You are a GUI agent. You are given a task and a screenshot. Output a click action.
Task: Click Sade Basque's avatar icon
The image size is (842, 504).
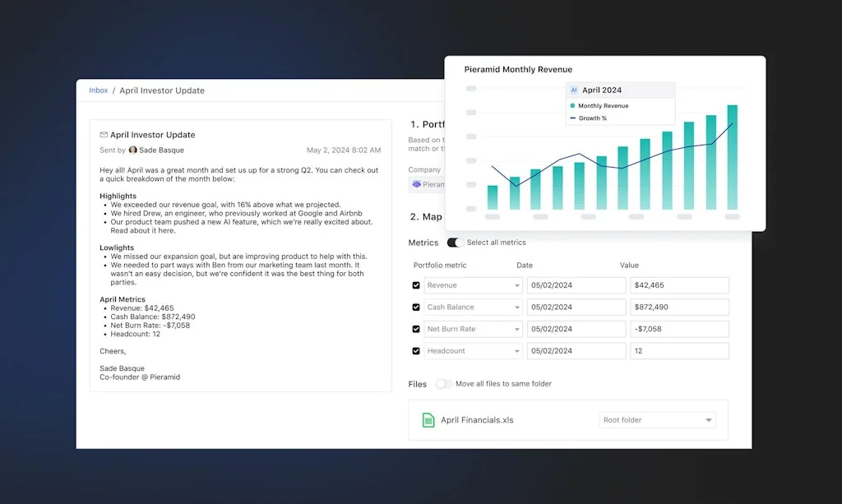pyautogui.click(x=134, y=150)
